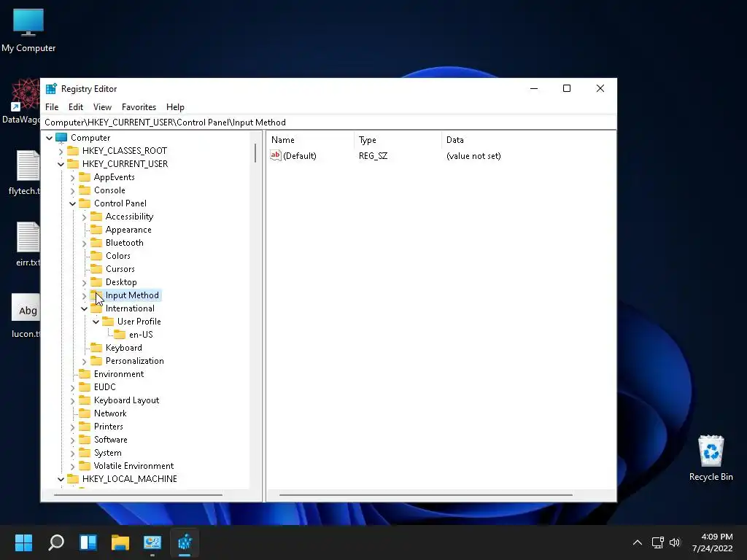This screenshot has width=747, height=560.
Task: Select the User Profile key
Action: coord(139,322)
